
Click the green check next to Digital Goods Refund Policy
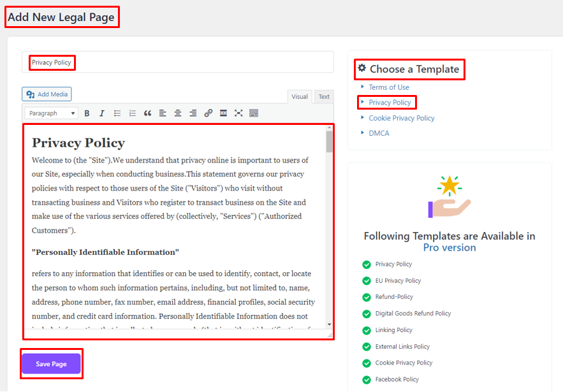point(367,314)
